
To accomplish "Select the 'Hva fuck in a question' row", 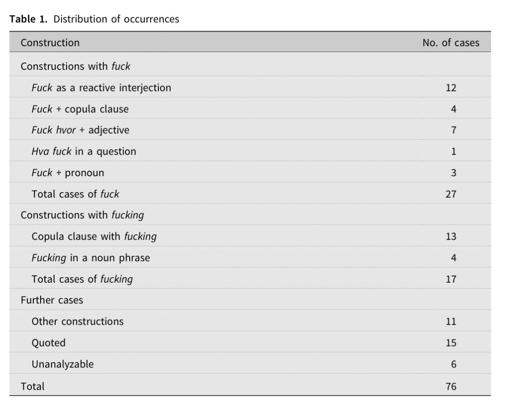I will point(84,152).
